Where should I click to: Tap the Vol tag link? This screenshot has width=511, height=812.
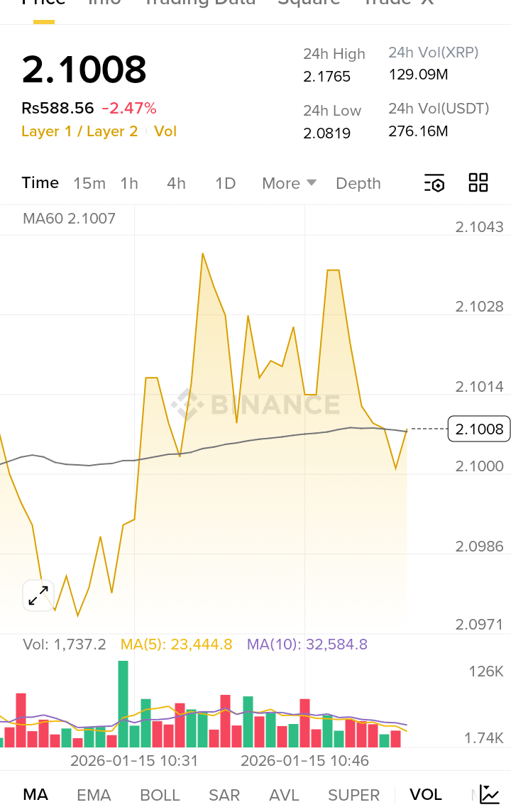coord(165,131)
